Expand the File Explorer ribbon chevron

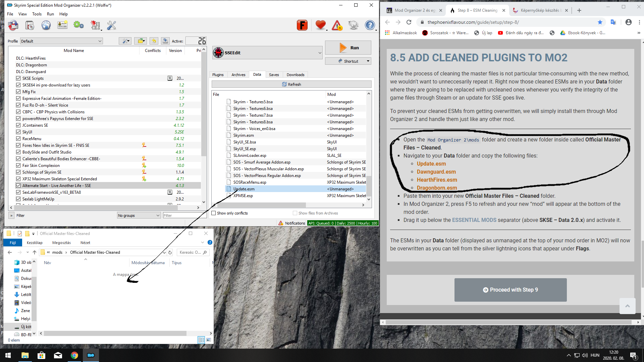203,242
